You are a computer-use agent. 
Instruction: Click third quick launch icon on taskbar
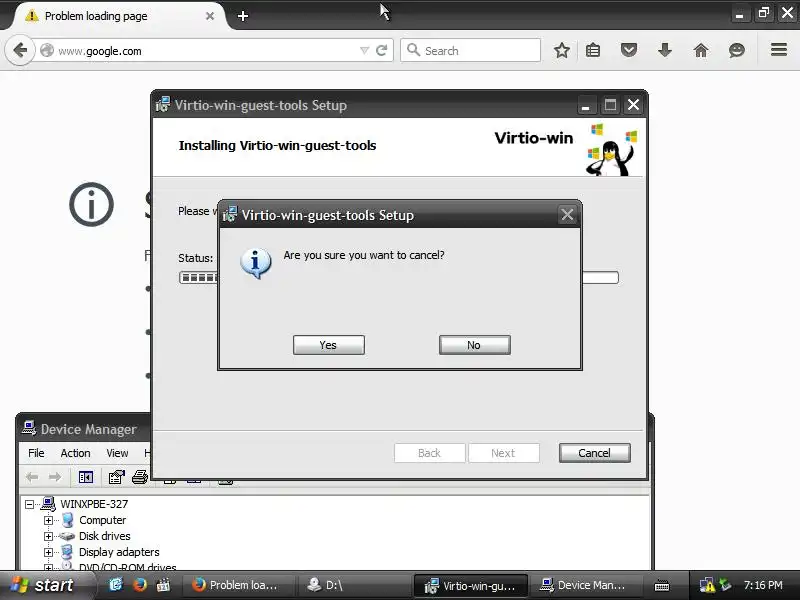click(163, 584)
